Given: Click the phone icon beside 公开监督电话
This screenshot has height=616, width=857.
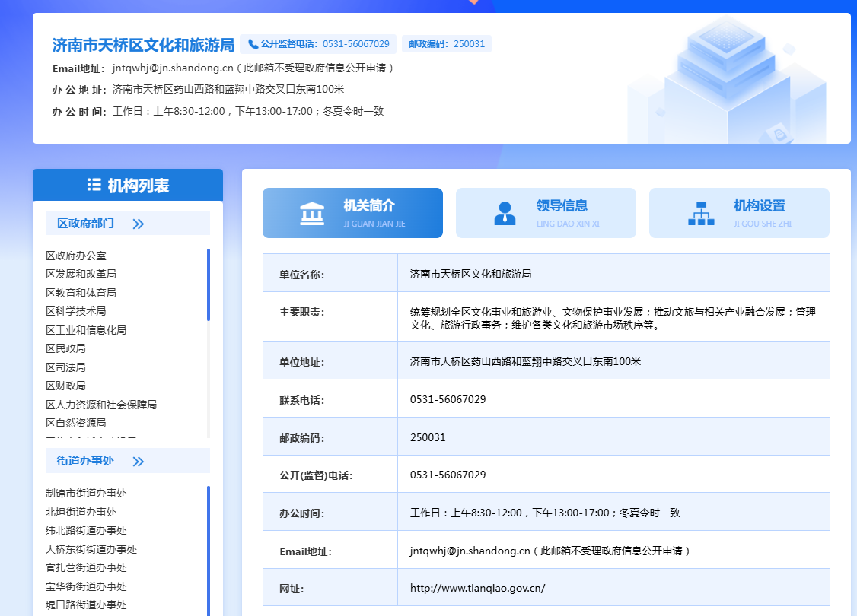Looking at the screenshot, I should [253, 44].
